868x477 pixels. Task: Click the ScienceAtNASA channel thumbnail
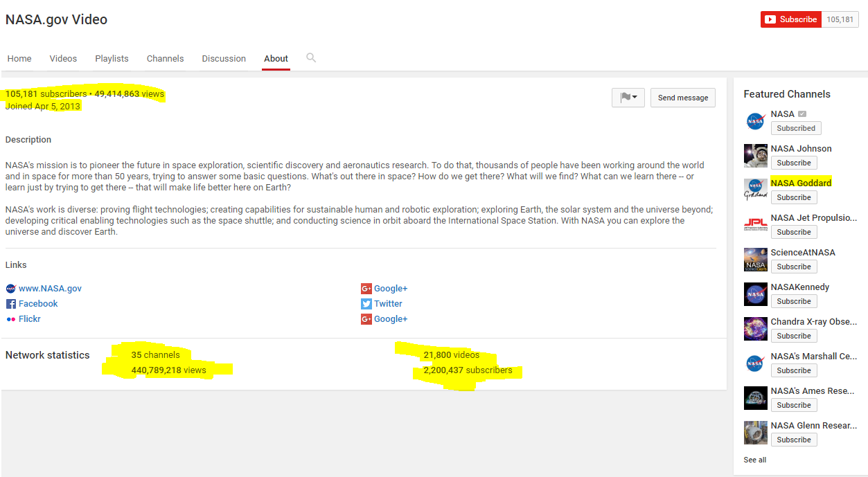(755, 260)
